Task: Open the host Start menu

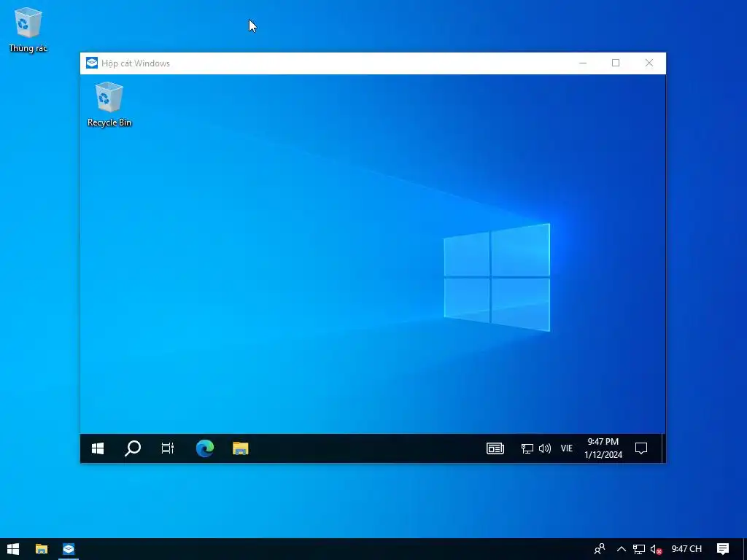Action: pyautogui.click(x=13, y=549)
